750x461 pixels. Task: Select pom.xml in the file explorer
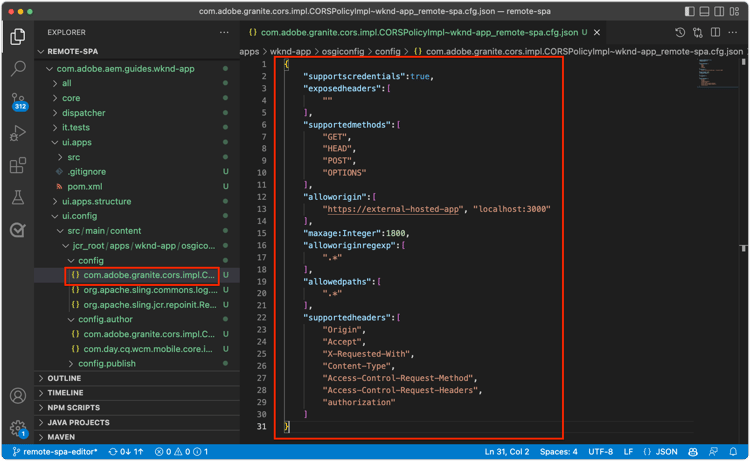point(85,186)
